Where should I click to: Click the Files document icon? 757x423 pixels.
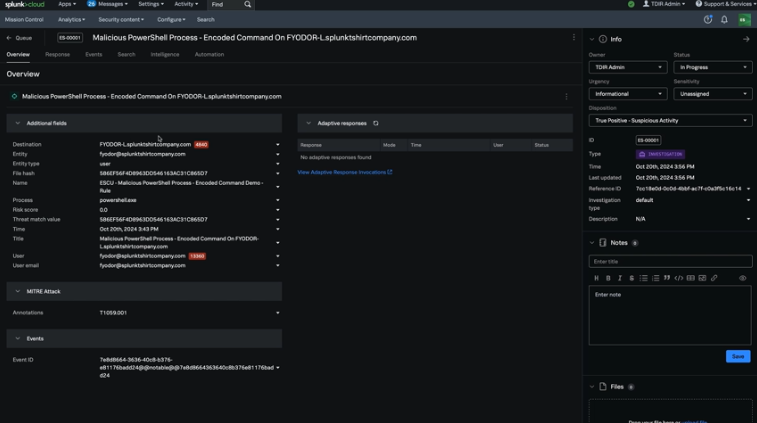[603, 386]
